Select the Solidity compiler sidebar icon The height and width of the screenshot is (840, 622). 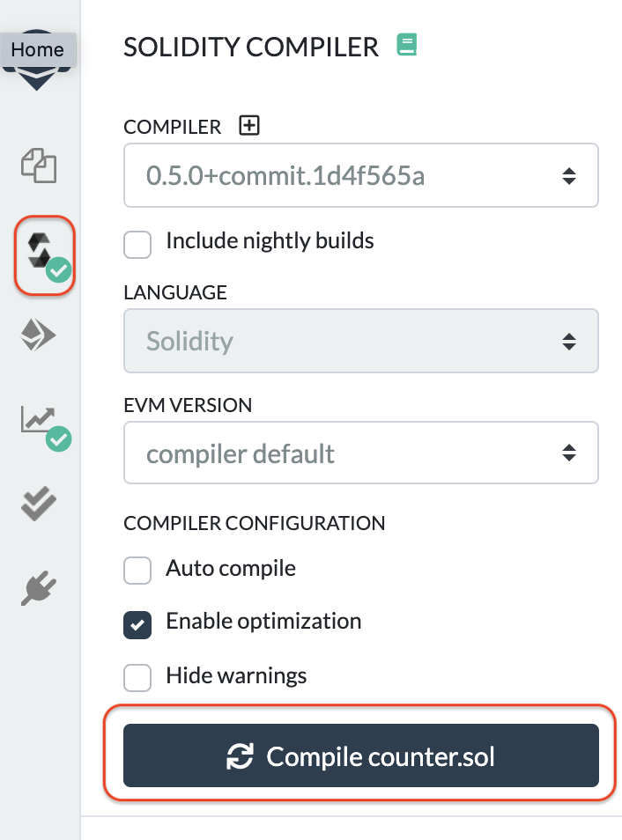tap(41, 252)
